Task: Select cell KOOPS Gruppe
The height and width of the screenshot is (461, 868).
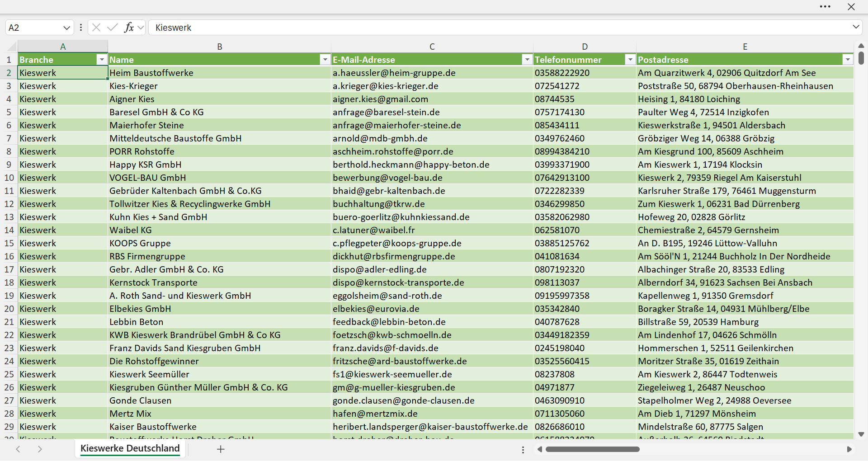Action: click(x=220, y=243)
